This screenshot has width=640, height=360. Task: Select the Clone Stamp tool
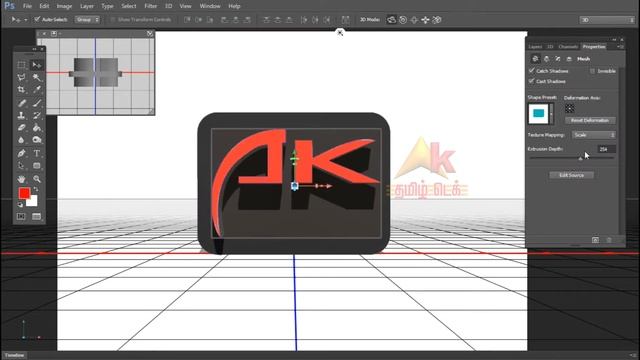tap(22, 115)
